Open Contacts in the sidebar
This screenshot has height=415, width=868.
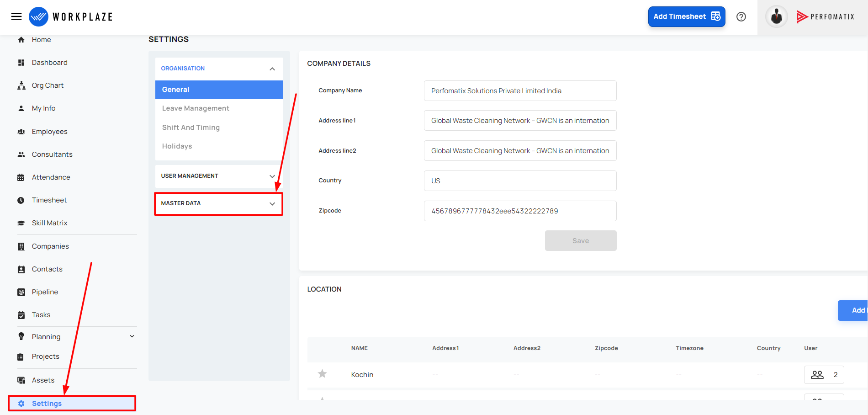click(47, 269)
